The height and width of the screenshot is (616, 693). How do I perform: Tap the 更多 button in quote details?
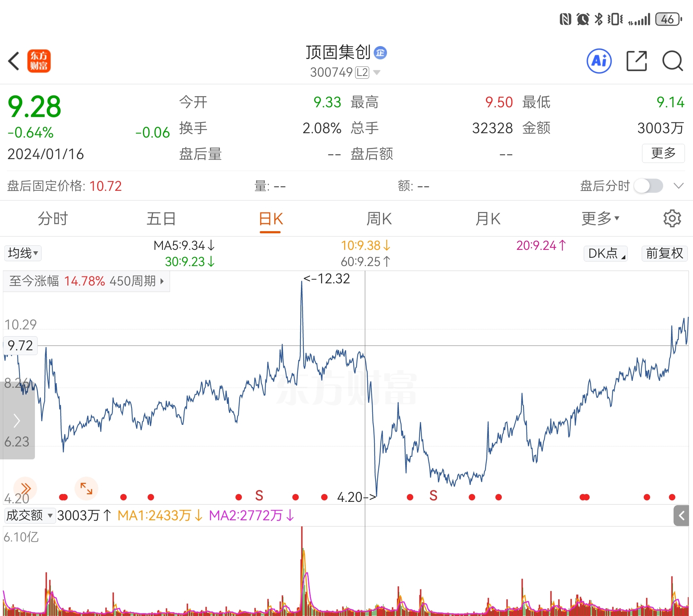tap(663, 153)
